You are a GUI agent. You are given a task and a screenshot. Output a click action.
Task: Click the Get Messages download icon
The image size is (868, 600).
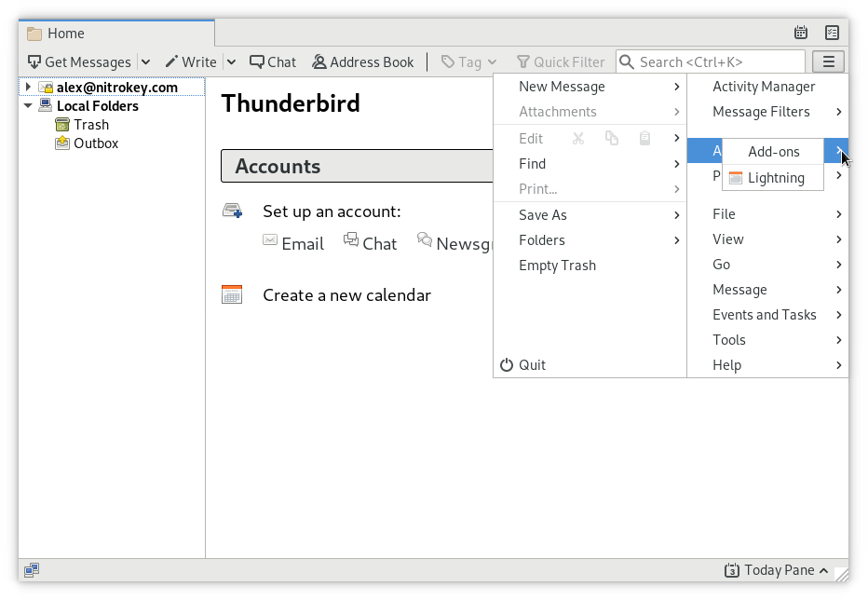(x=34, y=61)
